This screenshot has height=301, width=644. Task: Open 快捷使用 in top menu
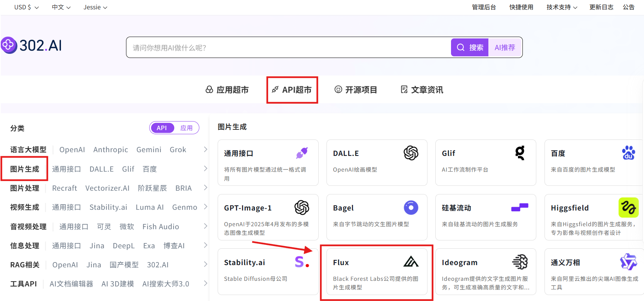pos(521,7)
